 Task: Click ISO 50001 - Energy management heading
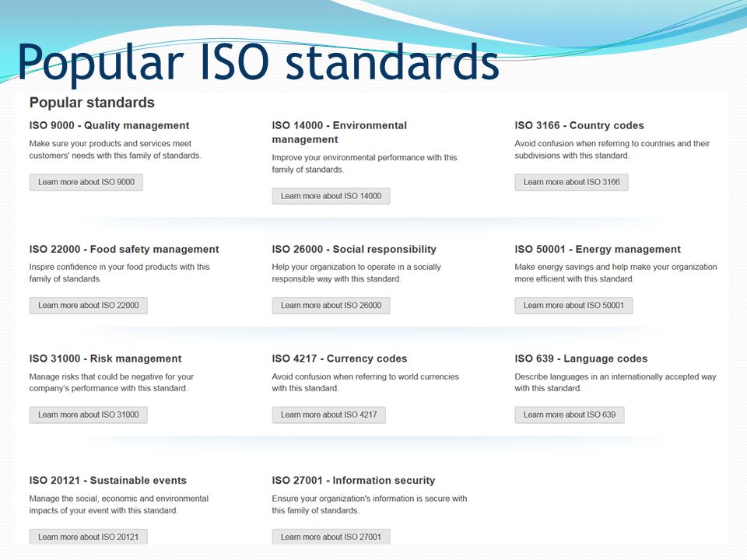click(598, 249)
